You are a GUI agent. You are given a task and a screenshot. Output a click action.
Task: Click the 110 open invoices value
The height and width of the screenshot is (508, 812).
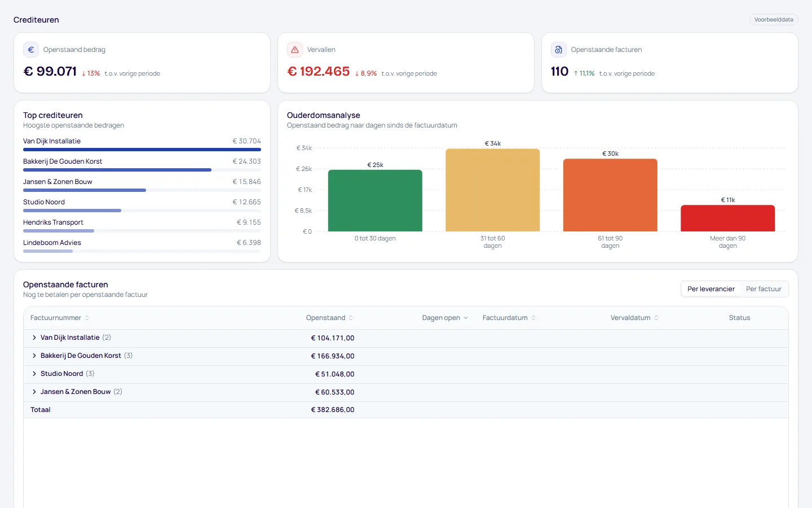559,71
